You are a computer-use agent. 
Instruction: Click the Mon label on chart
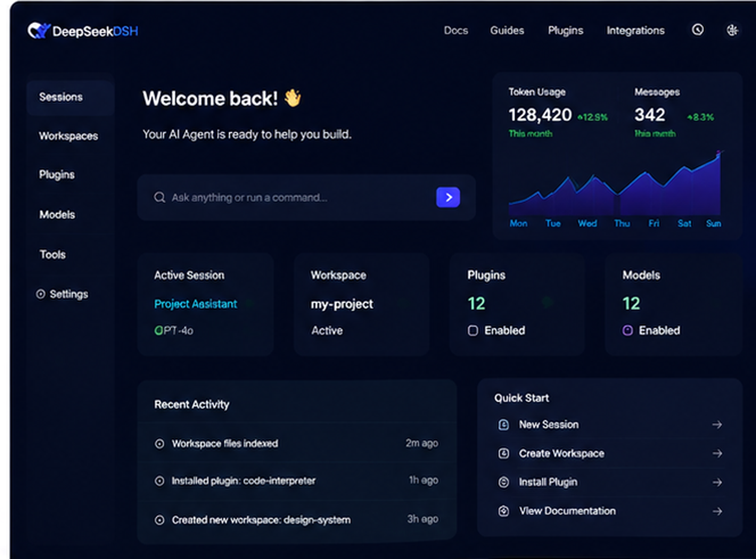pos(518,224)
